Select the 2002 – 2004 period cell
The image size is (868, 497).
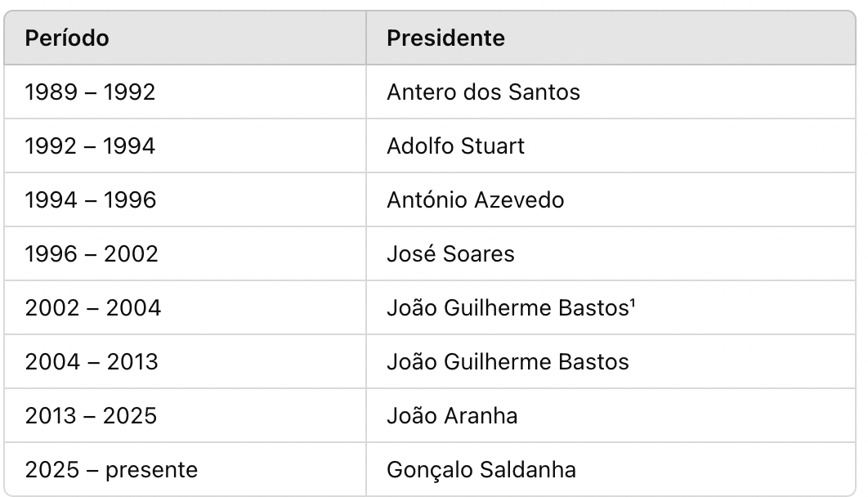[93, 308]
